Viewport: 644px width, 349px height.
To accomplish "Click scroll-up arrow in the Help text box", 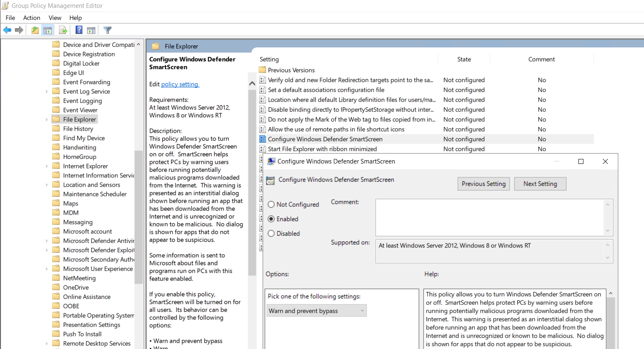I will pos(610,293).
